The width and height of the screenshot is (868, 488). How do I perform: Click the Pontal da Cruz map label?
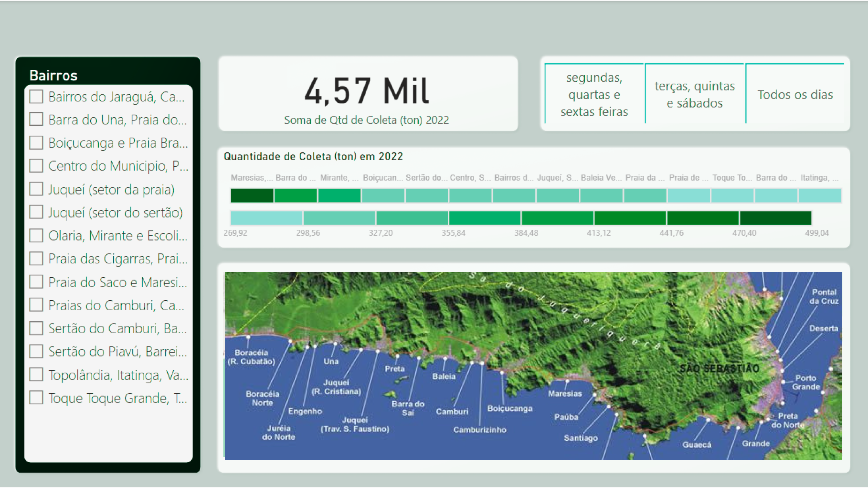(824, 297)
